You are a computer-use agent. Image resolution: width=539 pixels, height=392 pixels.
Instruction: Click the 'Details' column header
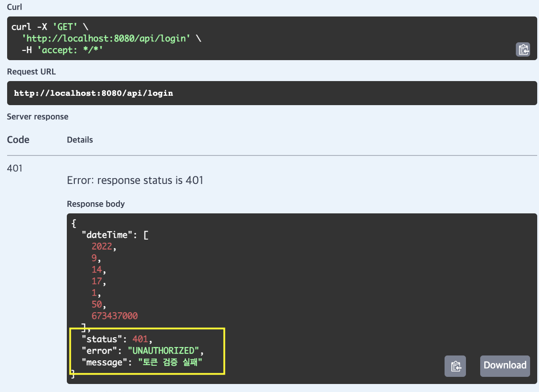point(80,140)
